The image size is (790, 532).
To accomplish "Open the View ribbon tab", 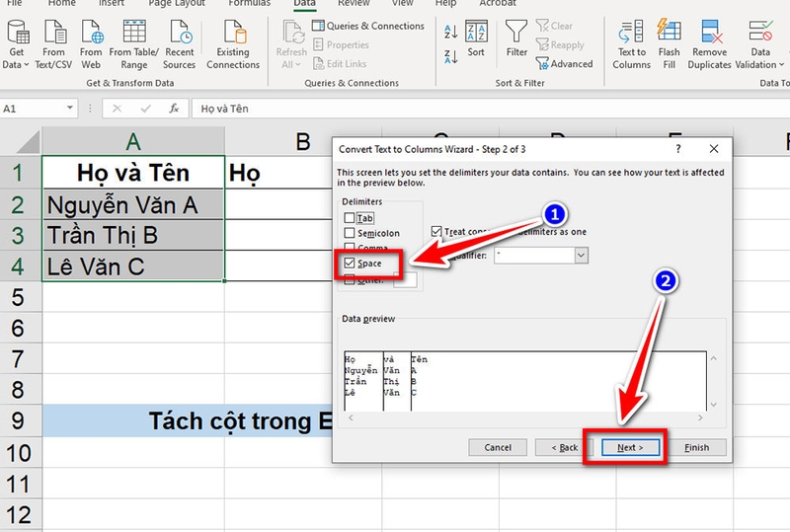I will [x=403, y=3].
